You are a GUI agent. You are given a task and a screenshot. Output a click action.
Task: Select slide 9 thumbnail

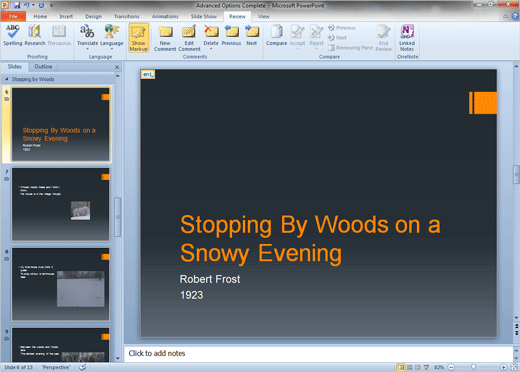(61, 345)
